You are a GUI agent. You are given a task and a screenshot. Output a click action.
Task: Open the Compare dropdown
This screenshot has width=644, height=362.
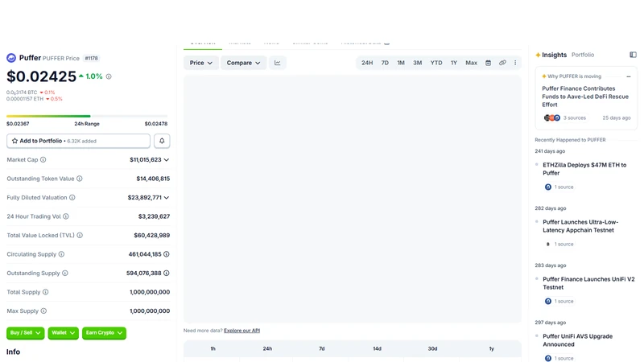[244, 63]
